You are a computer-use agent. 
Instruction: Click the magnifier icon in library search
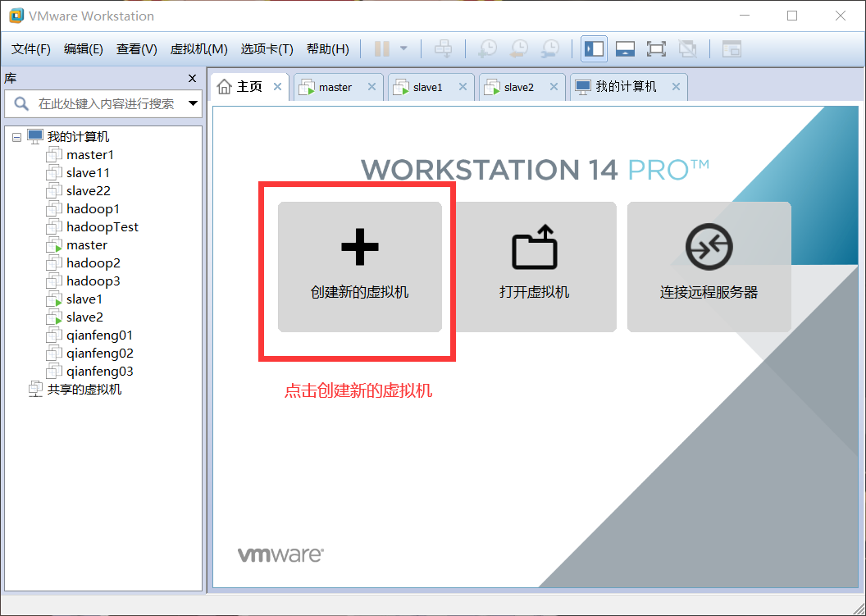point(21,104)
